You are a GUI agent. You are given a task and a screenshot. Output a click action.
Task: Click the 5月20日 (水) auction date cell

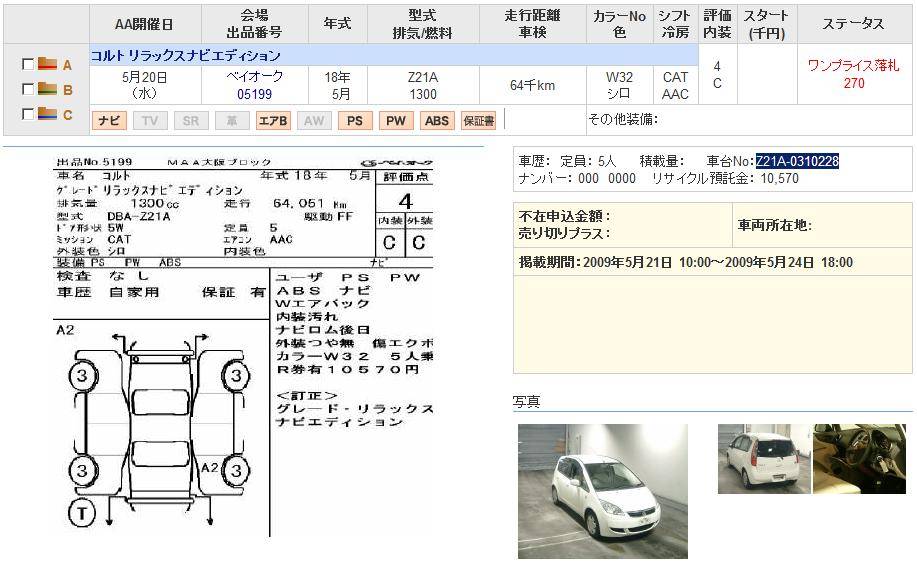(144, 85)
